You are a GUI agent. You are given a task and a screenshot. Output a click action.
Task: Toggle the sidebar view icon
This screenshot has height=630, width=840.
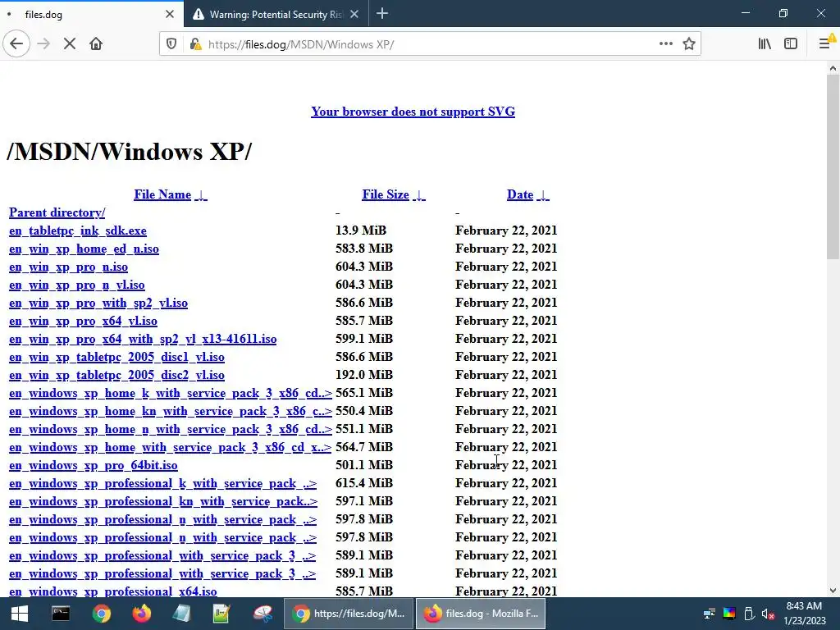click(791, 44)
